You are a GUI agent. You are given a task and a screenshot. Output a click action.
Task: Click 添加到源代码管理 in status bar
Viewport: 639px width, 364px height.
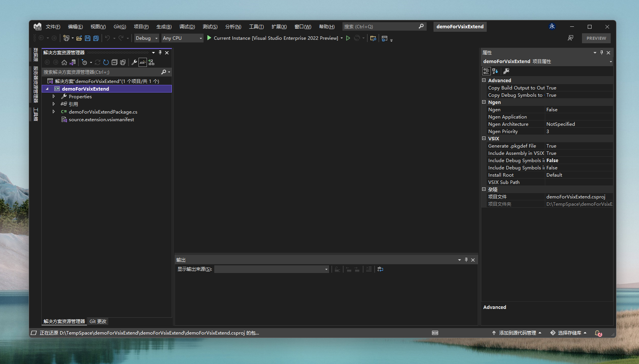(517, 333)
